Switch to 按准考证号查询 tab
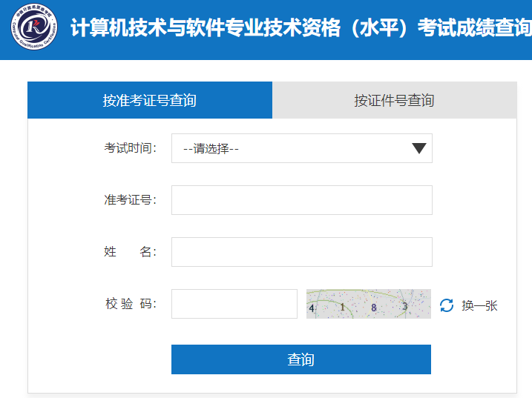The width and height of the screenshot is (532, 398). coord(150,100)
